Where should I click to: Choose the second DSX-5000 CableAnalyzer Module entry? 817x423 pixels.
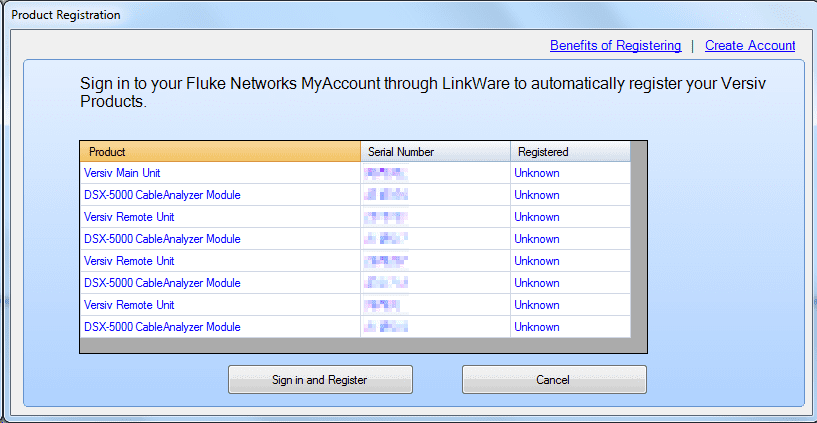(162, 239)
